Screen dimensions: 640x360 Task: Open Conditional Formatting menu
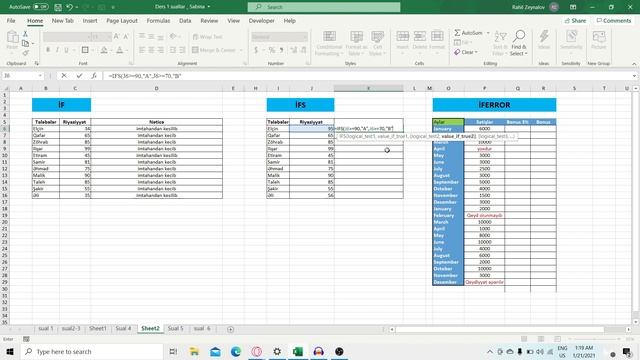(x=329, y=43)
